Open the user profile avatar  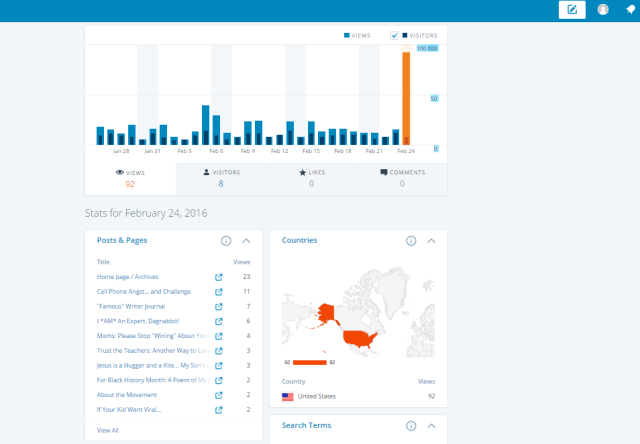tap(603, 10)
